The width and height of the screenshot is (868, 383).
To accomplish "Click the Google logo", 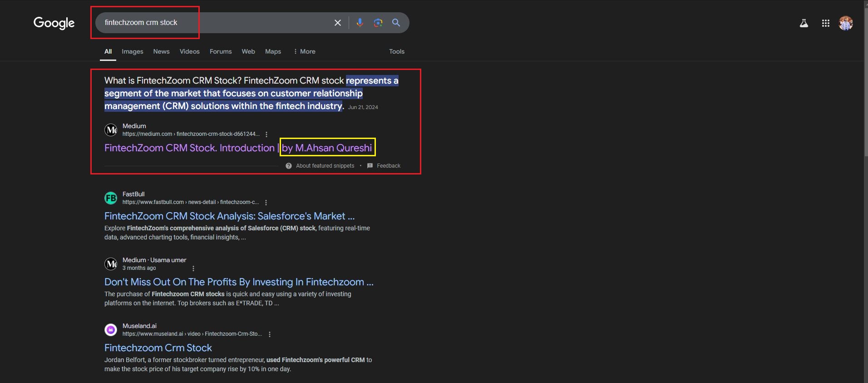I will (x=54, y=23).
